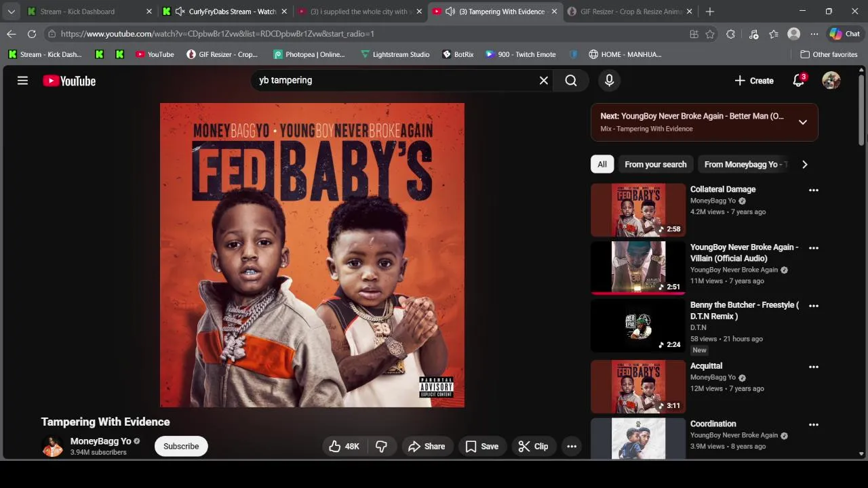Open the YouTube guide hamburger menu
Image resolution: width=868 pixels, height=488 pixels.
click(22, 81)
